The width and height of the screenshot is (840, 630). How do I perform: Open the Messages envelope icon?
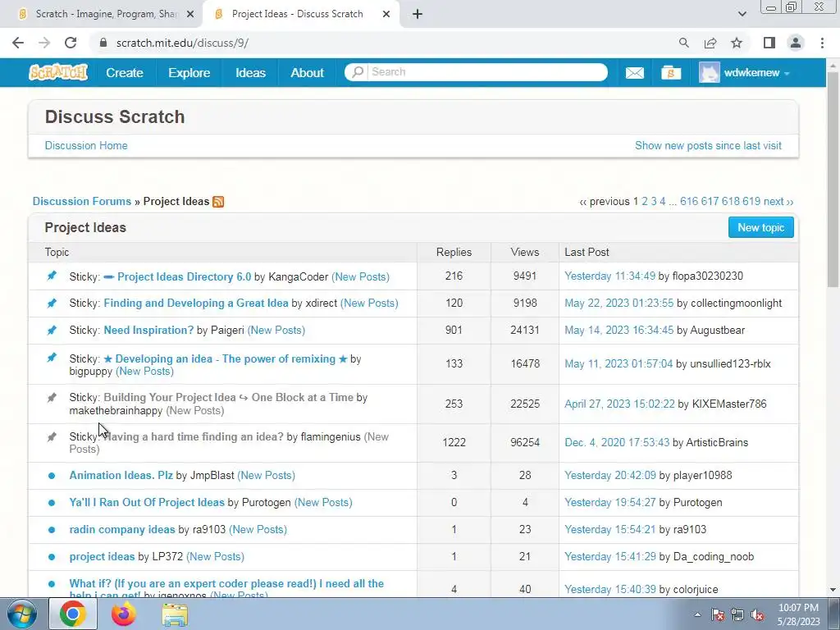(x=635, y=73)
